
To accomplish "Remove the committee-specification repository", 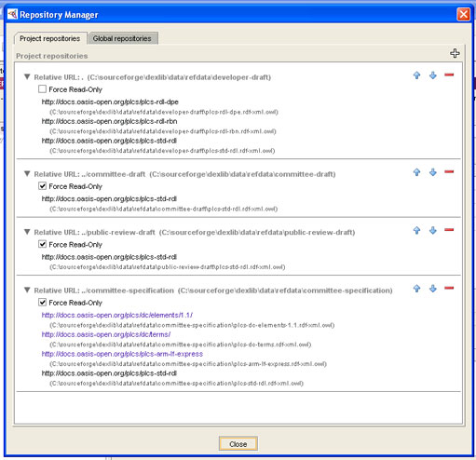I will [449, 288].
